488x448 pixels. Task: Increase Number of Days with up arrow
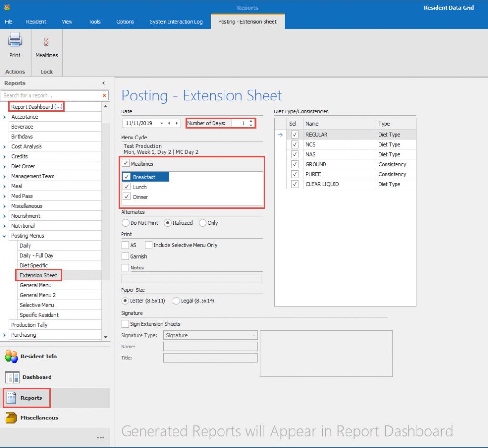pos(251,121)
